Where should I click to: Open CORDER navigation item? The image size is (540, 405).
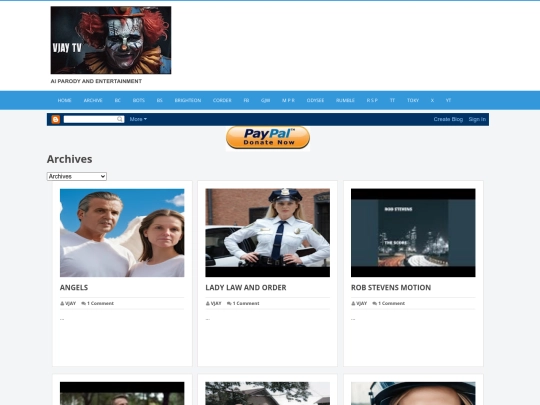(222, 101)
